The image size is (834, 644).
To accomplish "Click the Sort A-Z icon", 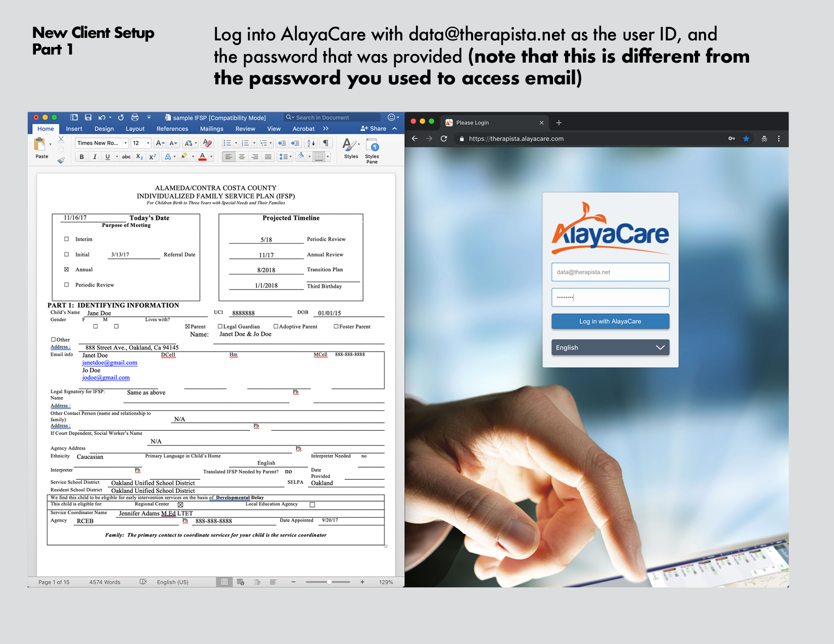I will [x=312, y=143].
